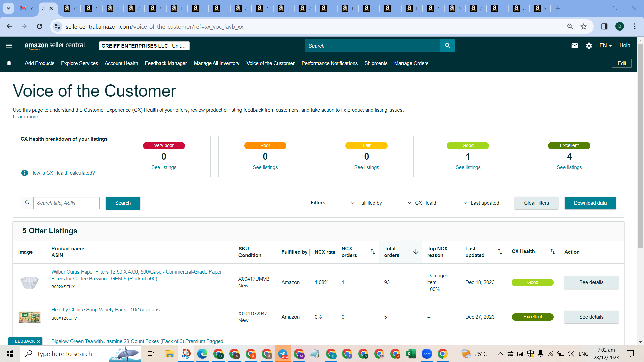Click the teal Search button for listings

click(x=123, y=203)
